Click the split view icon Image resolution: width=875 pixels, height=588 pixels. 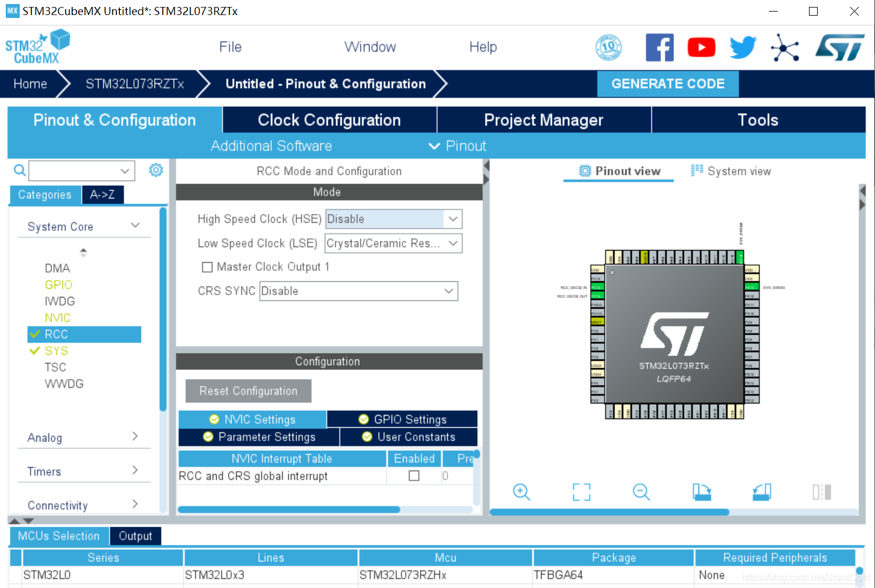[x=822, y=492]
